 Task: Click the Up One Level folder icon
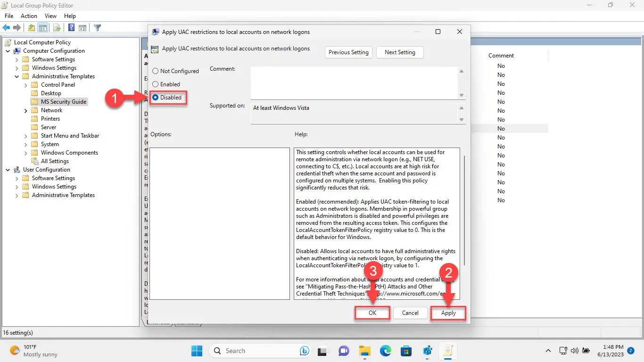(31, 28)
